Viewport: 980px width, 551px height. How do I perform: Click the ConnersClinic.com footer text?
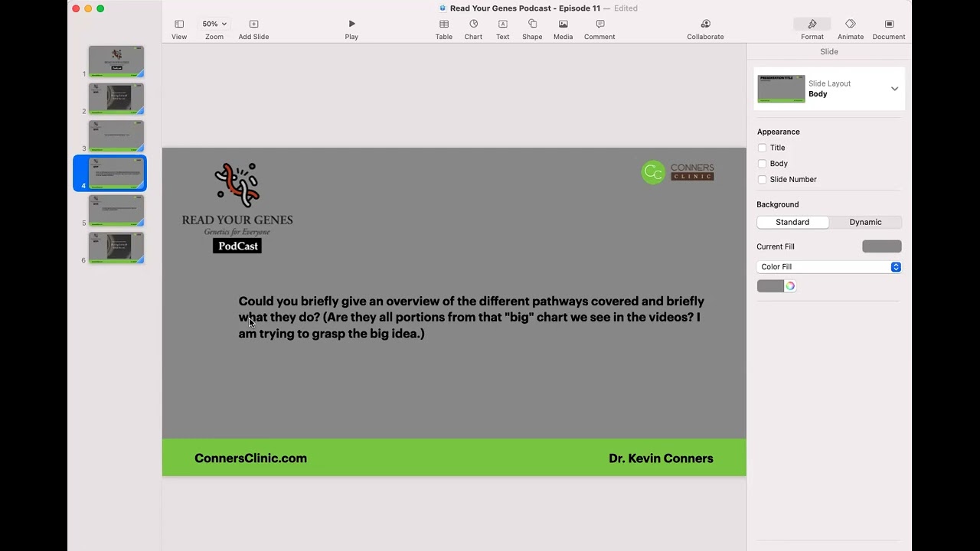tap(250, 458)
